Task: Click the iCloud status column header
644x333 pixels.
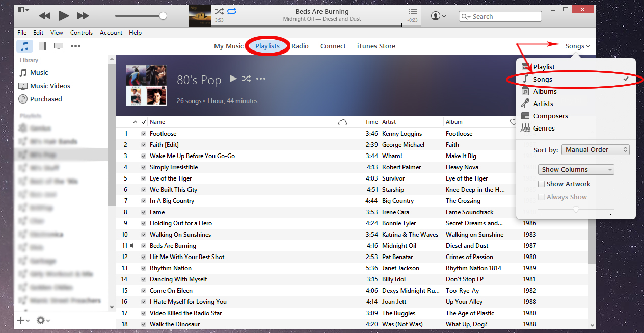Action: [x=343, y=122]
